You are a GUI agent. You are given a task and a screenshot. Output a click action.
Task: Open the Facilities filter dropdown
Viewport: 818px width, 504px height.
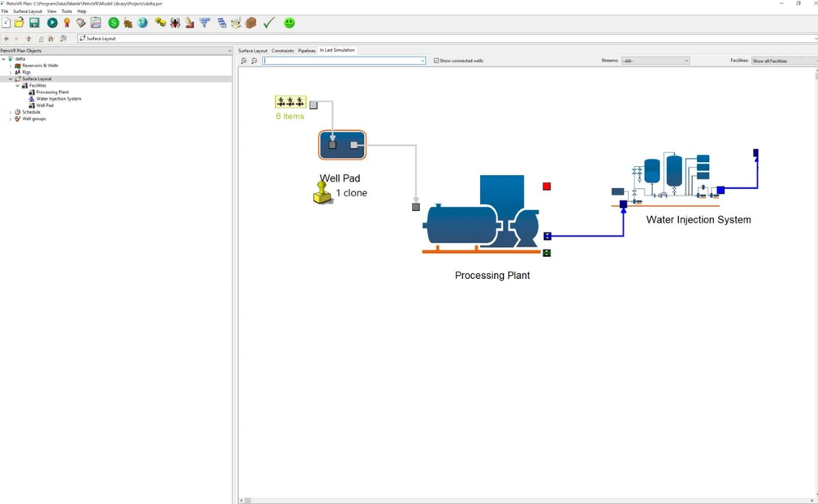click(784, 61)
